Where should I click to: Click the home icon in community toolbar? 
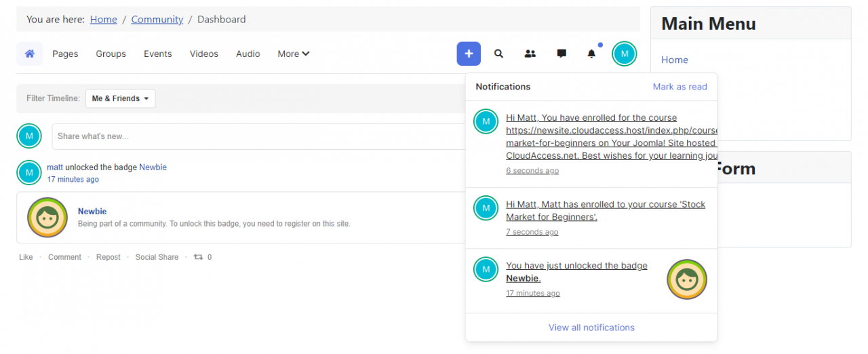coord(29,54)
